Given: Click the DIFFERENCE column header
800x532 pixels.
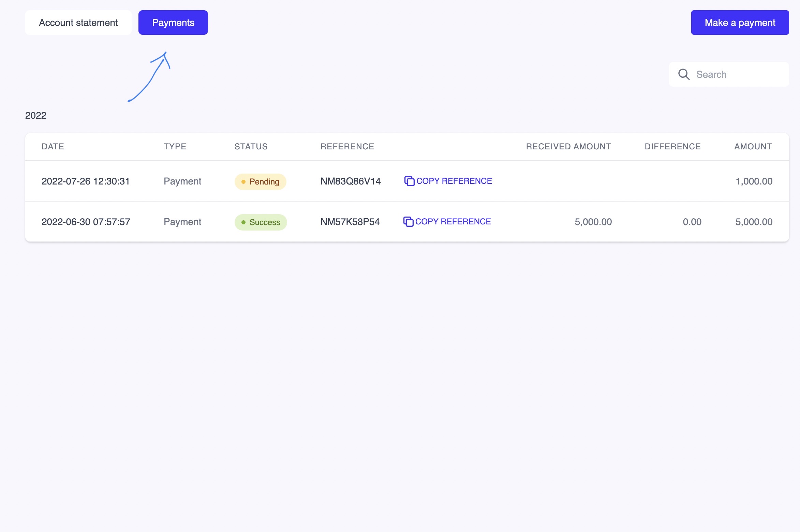Looking at the screenshot, I should [x=672, y=147].
